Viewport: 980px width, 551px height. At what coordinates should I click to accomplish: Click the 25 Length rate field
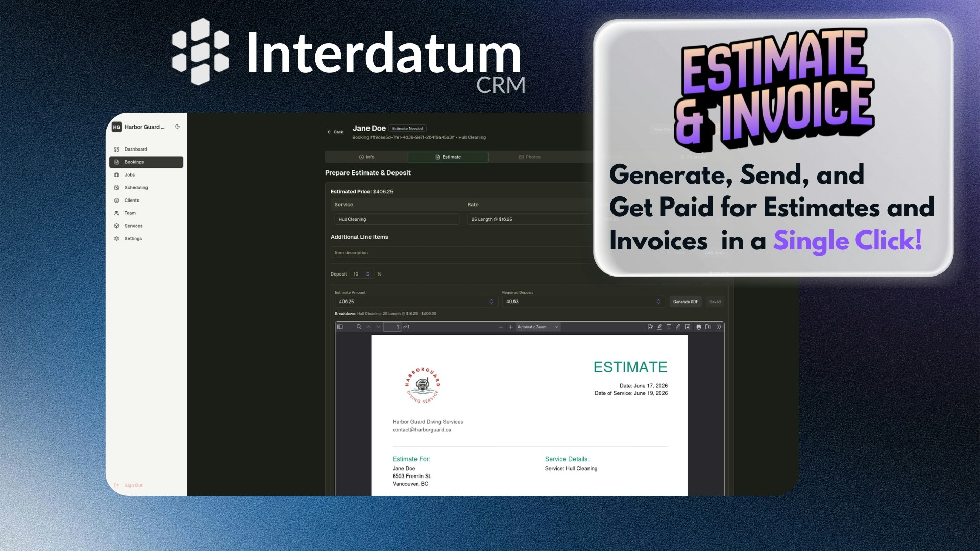(530, 219)
